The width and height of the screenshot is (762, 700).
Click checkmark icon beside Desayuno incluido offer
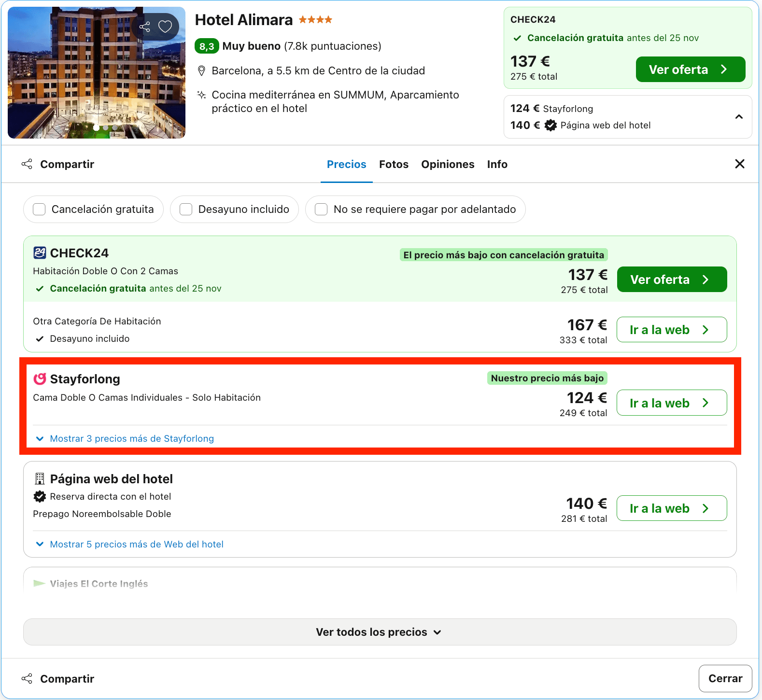point(40,339)
